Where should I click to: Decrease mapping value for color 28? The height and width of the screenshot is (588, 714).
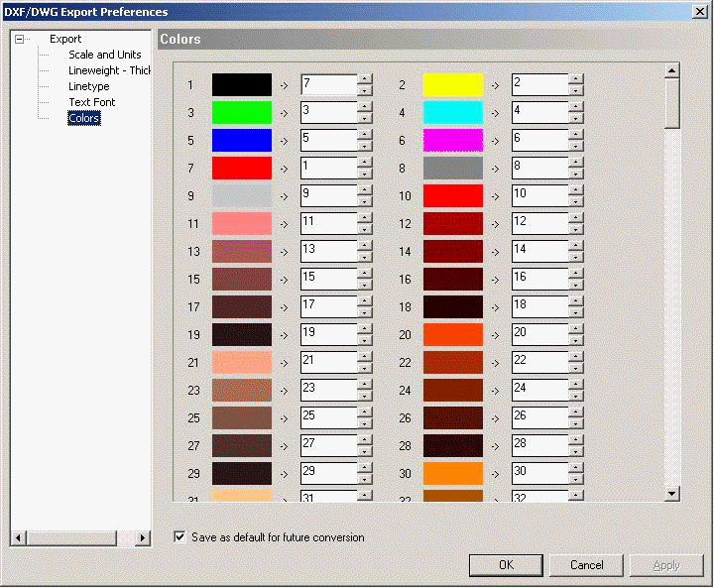(575, 452)
